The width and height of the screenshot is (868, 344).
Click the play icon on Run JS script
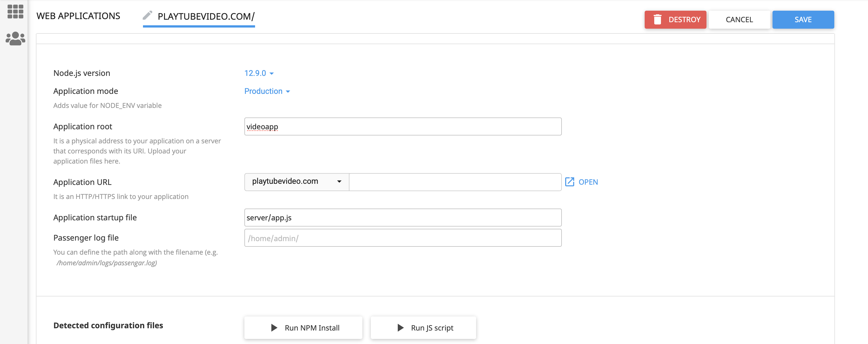400,327
